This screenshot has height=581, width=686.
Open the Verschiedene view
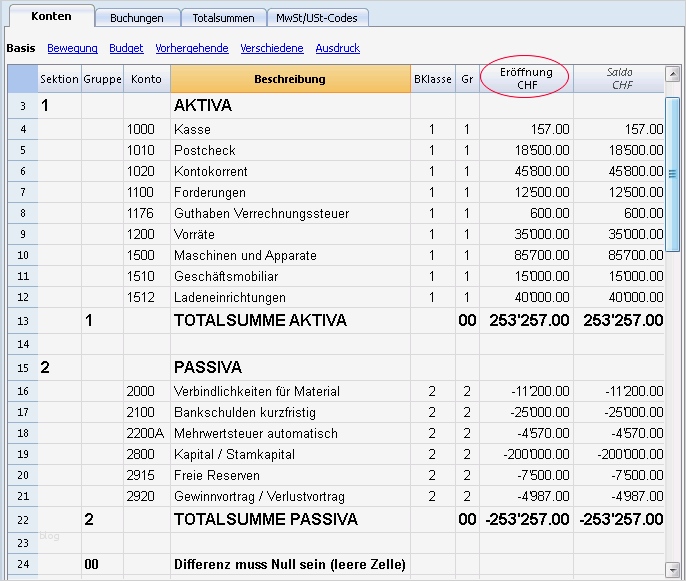pos(272,48)
